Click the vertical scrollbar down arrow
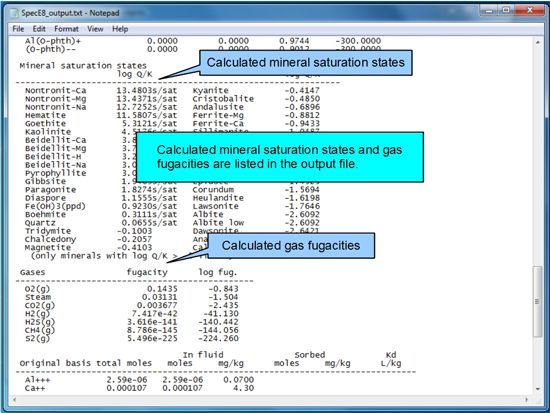 [538, 389]
